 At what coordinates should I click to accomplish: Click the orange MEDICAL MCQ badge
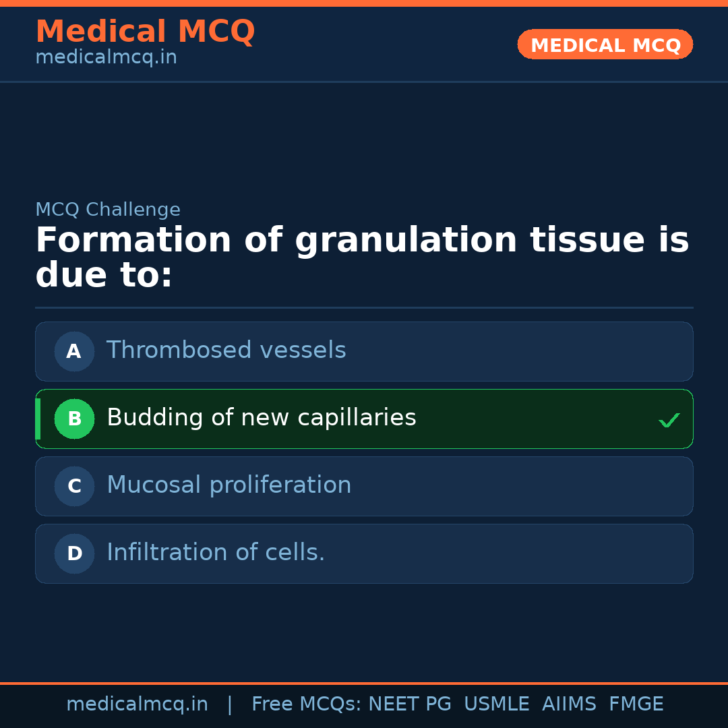point(605,45)
